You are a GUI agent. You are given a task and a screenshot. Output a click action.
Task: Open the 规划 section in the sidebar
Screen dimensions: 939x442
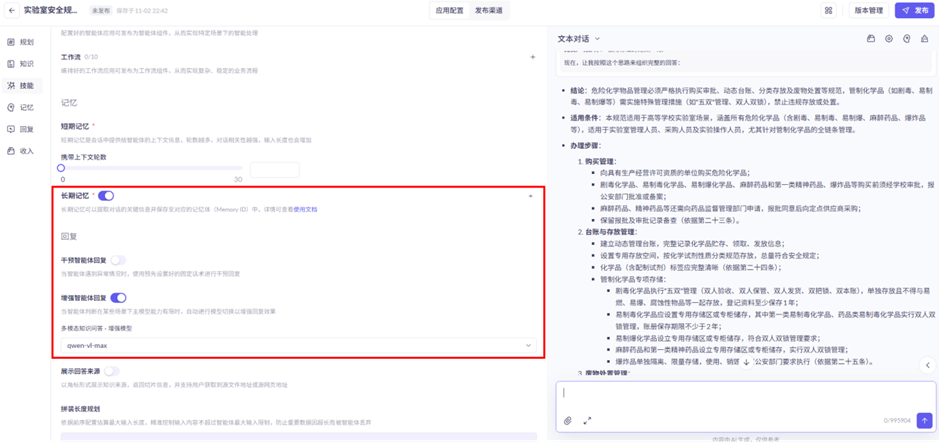tap(22, 42)
